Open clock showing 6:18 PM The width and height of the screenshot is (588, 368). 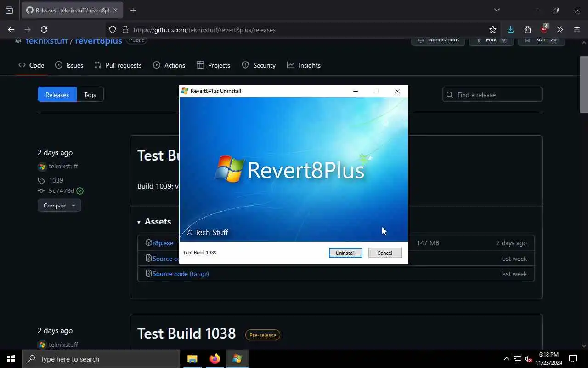click(549, 359)
